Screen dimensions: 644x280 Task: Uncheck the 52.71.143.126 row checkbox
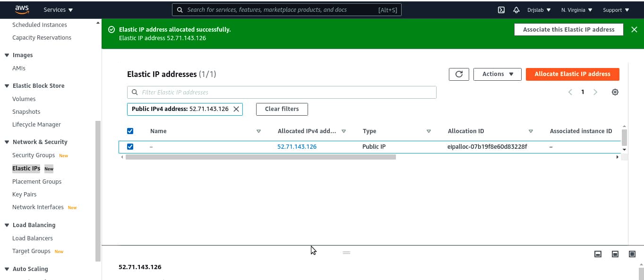(x=130, y=147)
